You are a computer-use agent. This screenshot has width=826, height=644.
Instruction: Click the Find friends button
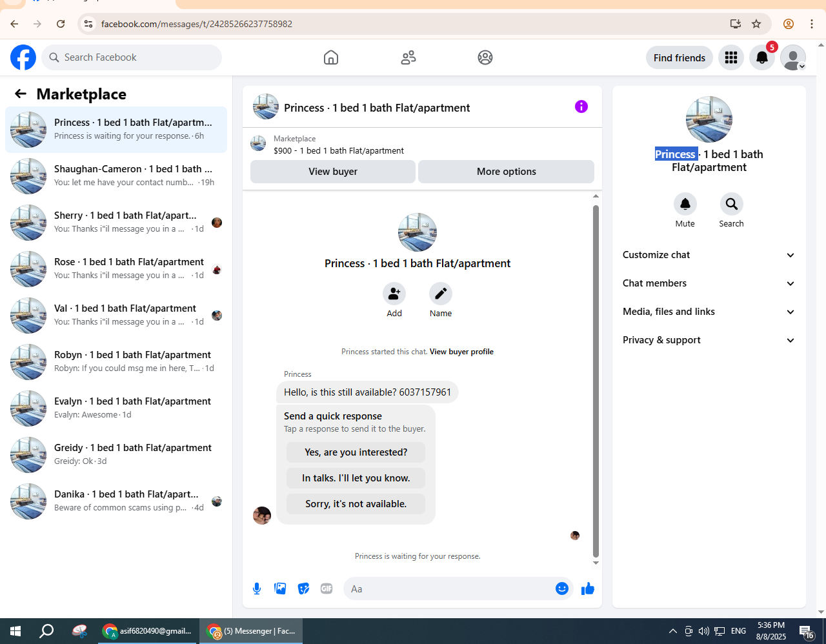[x=680, y=57]
